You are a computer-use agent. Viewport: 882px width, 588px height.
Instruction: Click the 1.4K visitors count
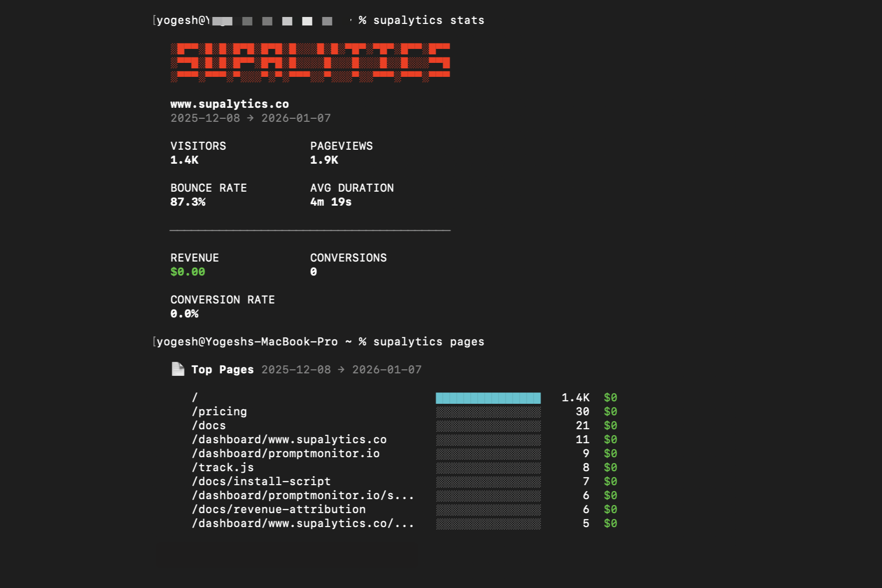(184, 160)
